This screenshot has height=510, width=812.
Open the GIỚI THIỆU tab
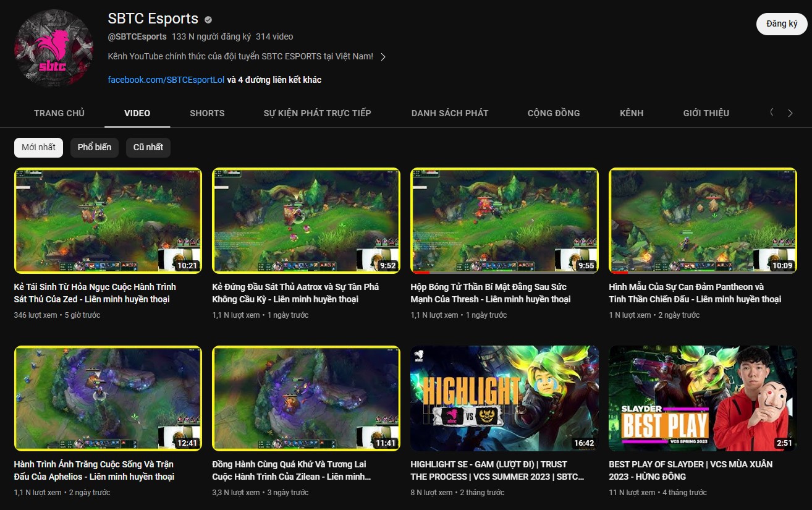pyautogui.click(x=706, y=113)
